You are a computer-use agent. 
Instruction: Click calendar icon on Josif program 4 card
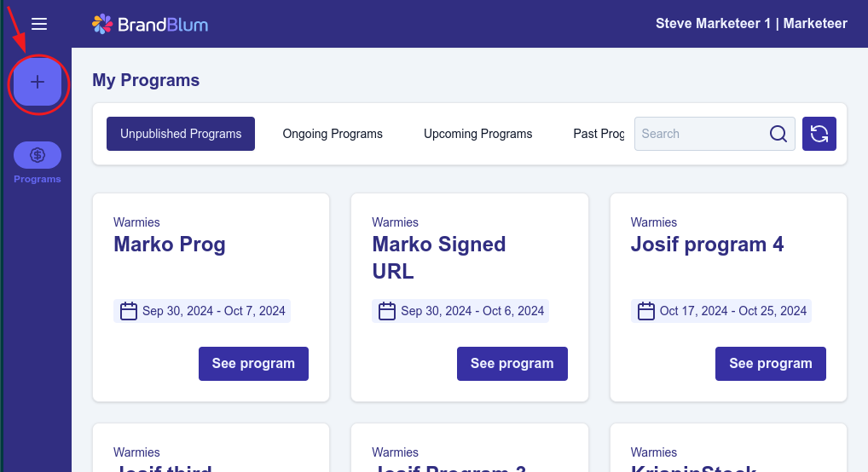click(x=646, y=311)
